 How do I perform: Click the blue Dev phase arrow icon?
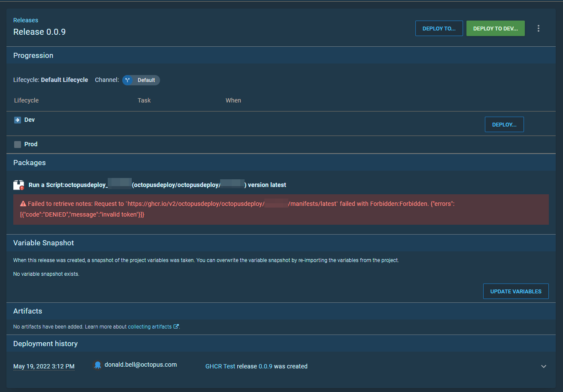[17, 120]
